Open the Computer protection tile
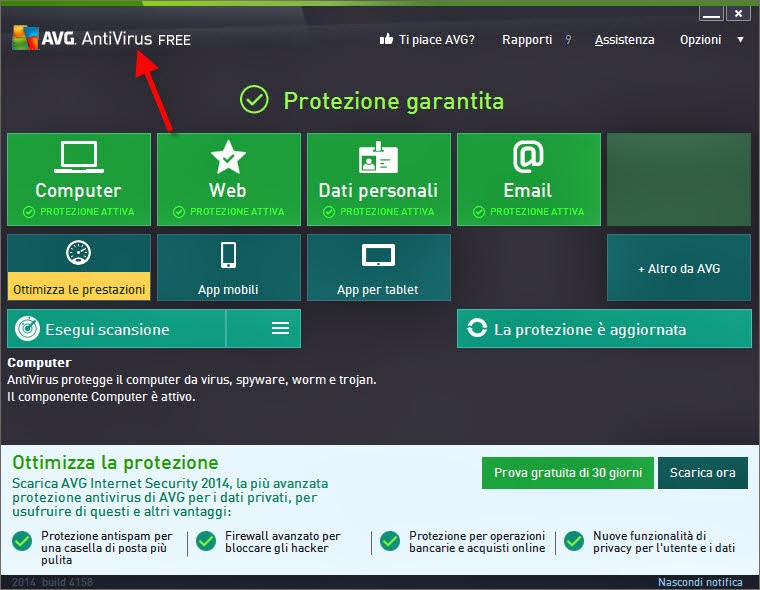 (79, 179)
